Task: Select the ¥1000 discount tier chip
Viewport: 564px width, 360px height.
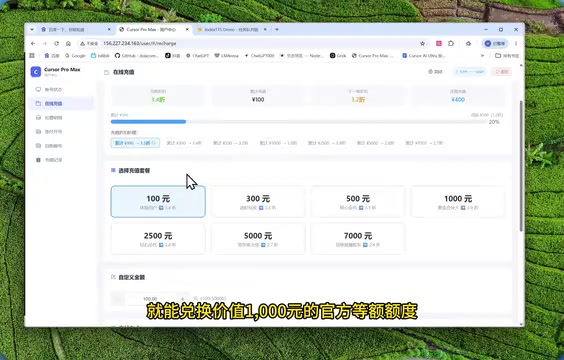Action: point(278,143)
